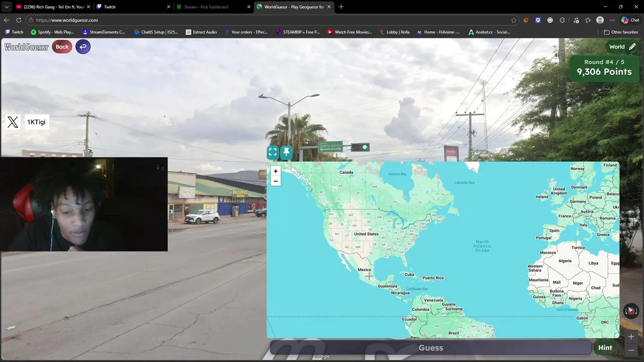The width and height of the screenshot is (644, 362).
Task: Click Algeria on the map
Action: click(565, 261)
